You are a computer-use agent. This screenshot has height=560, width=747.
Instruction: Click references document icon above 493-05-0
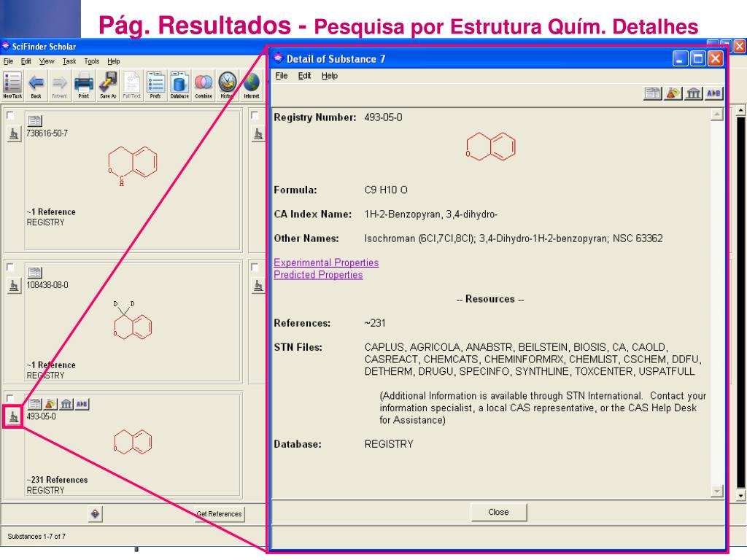pos(35,404)
